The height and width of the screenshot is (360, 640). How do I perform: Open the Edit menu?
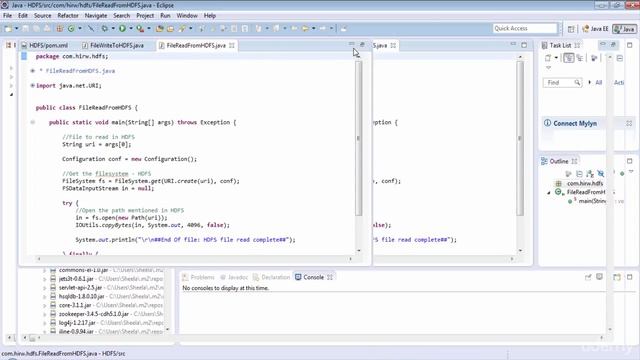point(23,16)
